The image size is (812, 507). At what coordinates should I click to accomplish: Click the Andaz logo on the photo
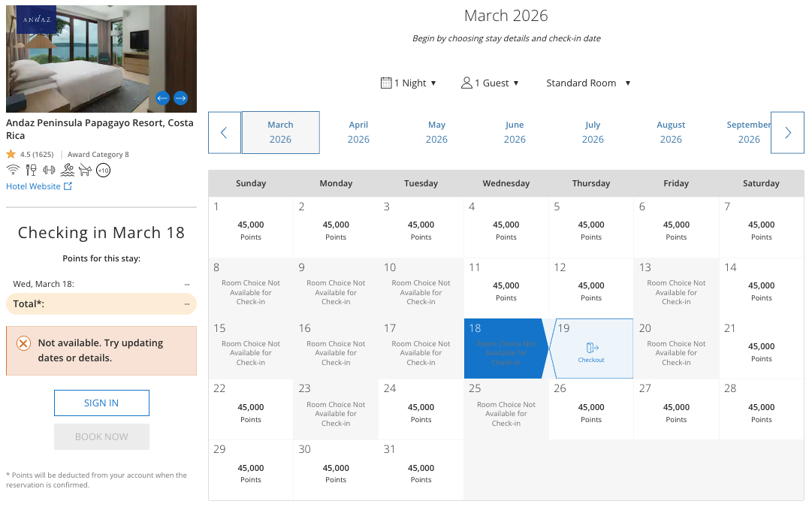click(x=37, y=20)
